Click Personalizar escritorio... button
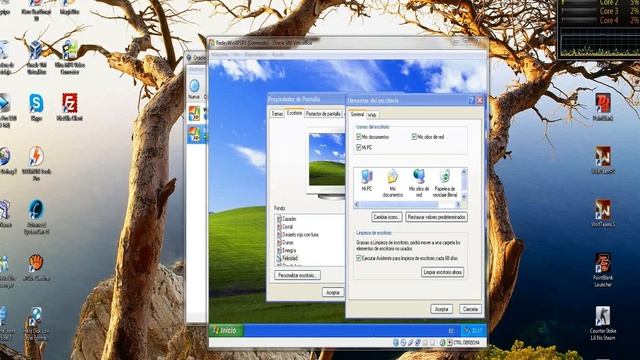The width and height of the screenshot is (640, 360). pyautogui.click(x=298, y=275)
